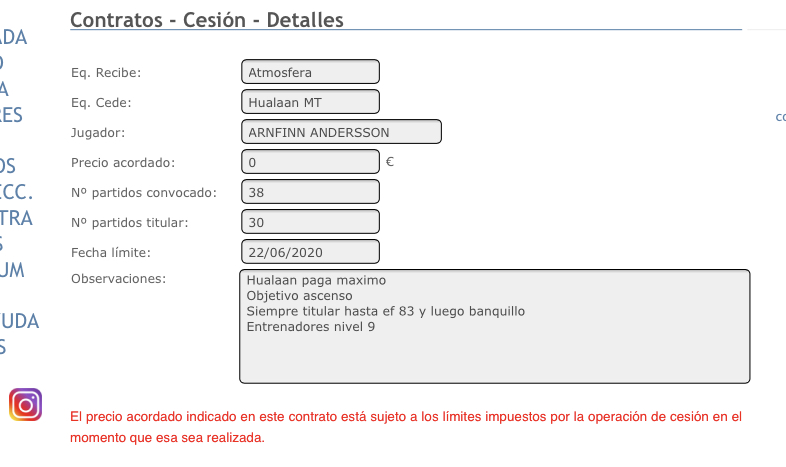This screenshot has width=786, height=467.
Task: Select the sidebar menu item ending in OS
Action: click(8, 166)
